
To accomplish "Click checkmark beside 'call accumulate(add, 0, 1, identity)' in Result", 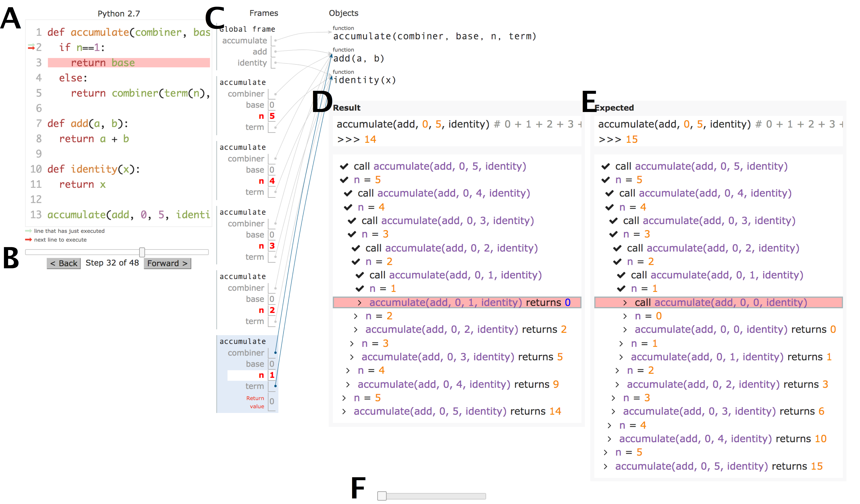I will coord(360,275).
